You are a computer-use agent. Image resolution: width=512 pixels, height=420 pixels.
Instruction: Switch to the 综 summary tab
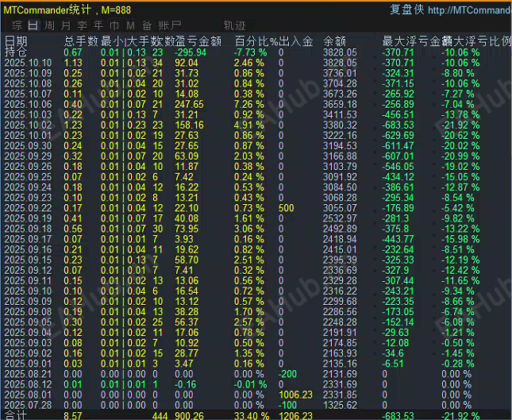coord(17,25)
